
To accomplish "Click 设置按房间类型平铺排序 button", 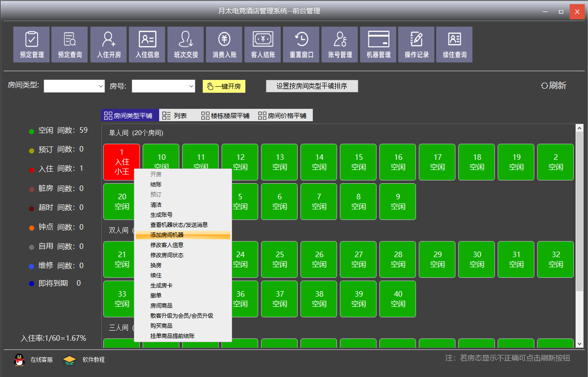I will (x=311, y=86).
